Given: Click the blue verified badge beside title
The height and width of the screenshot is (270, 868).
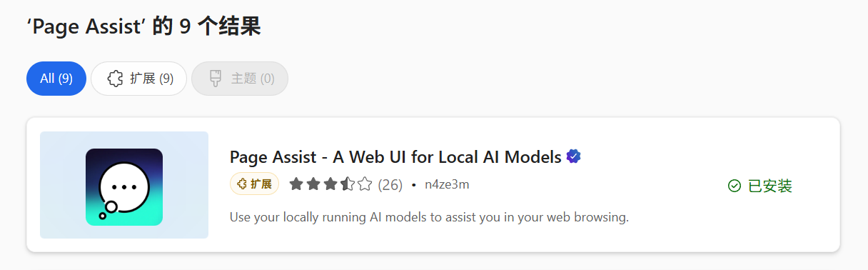Looking at the screenshot, I should pyautogui.click(x=573, y=156).
